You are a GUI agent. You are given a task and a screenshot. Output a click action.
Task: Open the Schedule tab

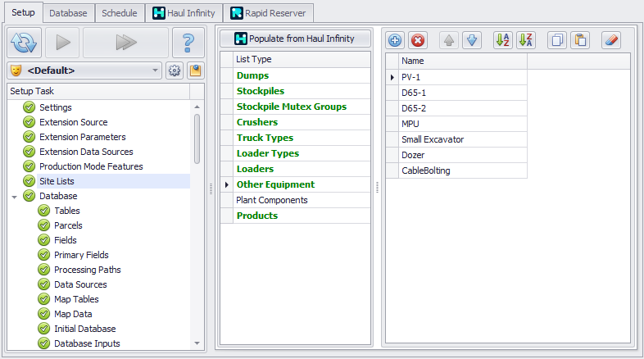(x=120, y=13)
